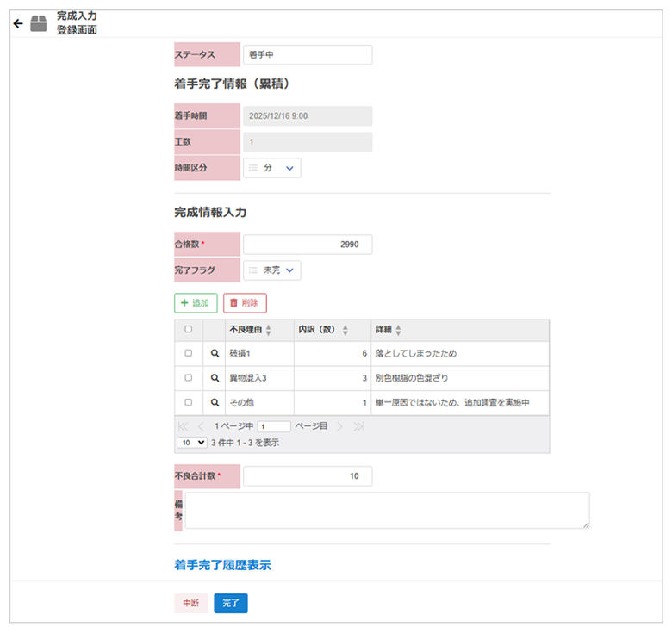The height and width of the screenshot is (633, 672).
Task: Click the 中断 button
Action: (x=190, y=604)
